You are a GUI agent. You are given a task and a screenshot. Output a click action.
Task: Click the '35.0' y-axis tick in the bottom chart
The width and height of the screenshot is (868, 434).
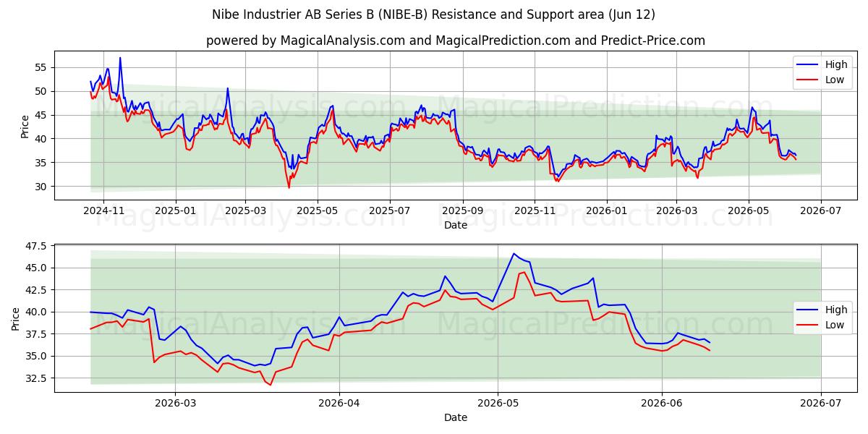[x=36, y=356]
